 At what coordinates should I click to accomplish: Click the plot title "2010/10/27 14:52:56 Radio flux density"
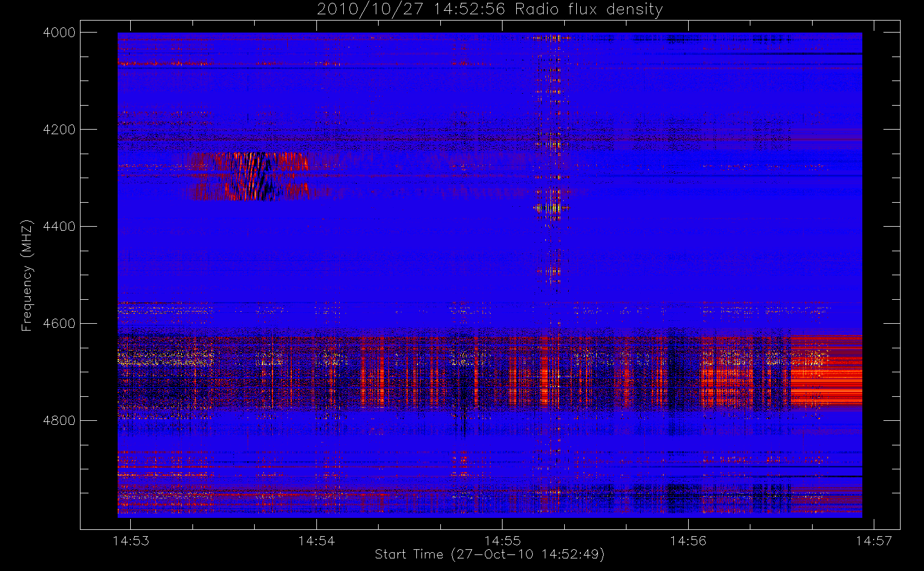click(490, 10)
